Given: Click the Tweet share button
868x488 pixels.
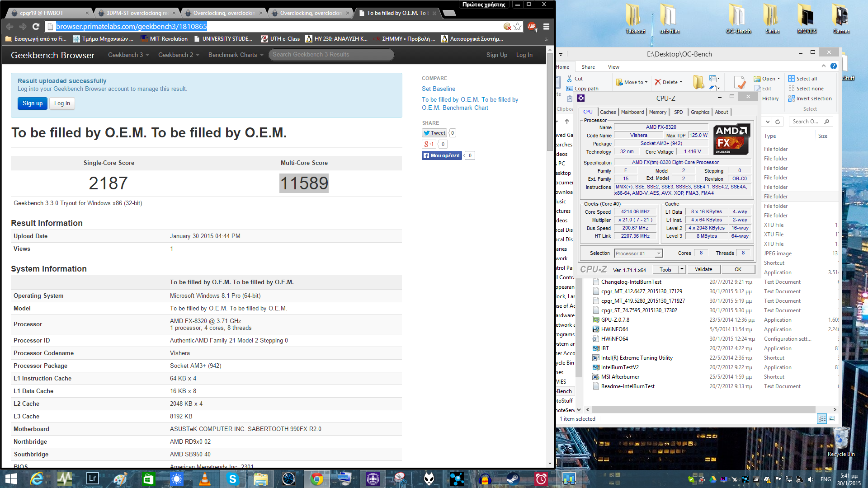Looking at the screenshot, I should pyautogui.click(x=434, y=133).
